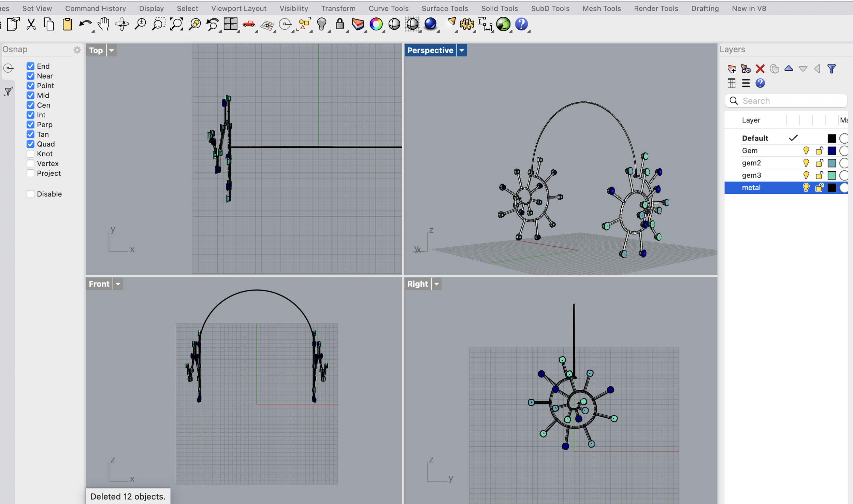Click the Perspective viewport title label
Screen dimensions: 853x504
pyautogui.click(x=430, y=51)
